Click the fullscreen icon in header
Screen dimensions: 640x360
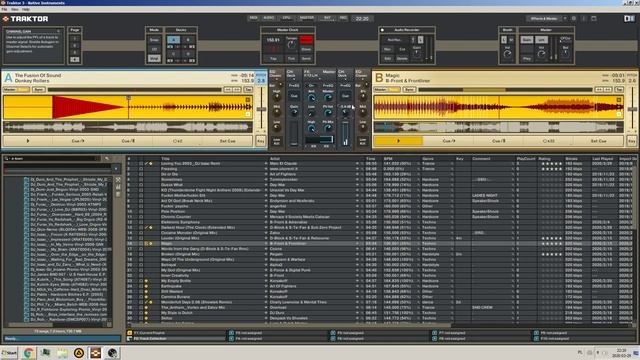(593, 18)
